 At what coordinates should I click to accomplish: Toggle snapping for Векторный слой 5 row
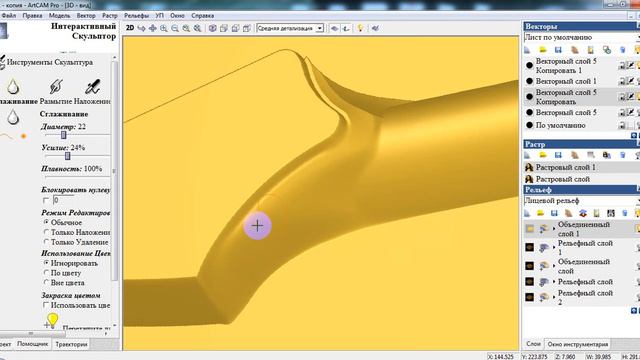coord(631,112)
